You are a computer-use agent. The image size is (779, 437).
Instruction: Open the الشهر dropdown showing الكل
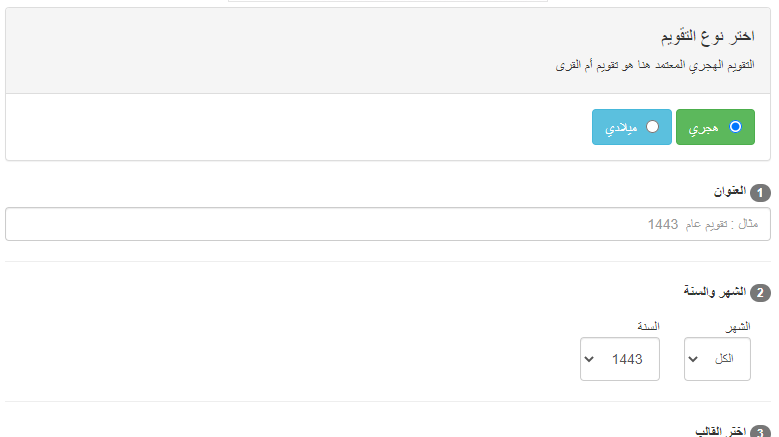pos(717,359)
